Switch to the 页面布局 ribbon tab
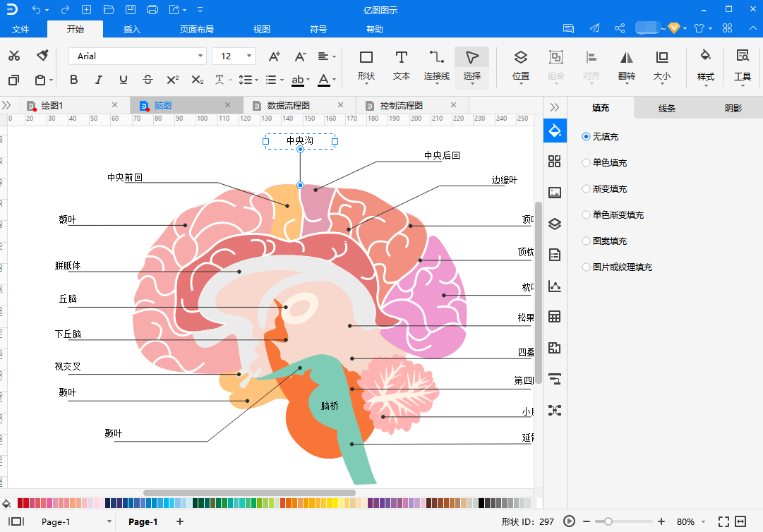Screen dimensions: 763x532 (197, 29)
